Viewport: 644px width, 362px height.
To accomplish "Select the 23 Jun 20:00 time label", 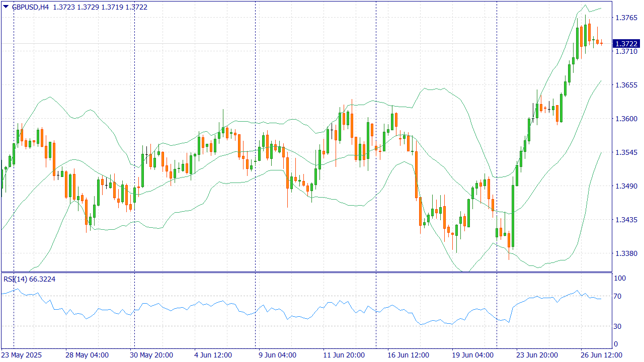I will (x=538, y=355).
